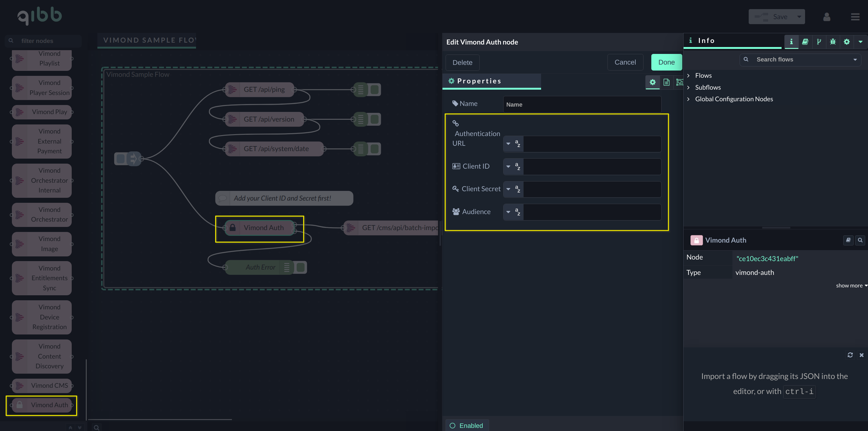The width and height of the screenshot is (868, 431).
Task: Open the sidebar Configuration nodes gear icon
Action: [846, 42]
